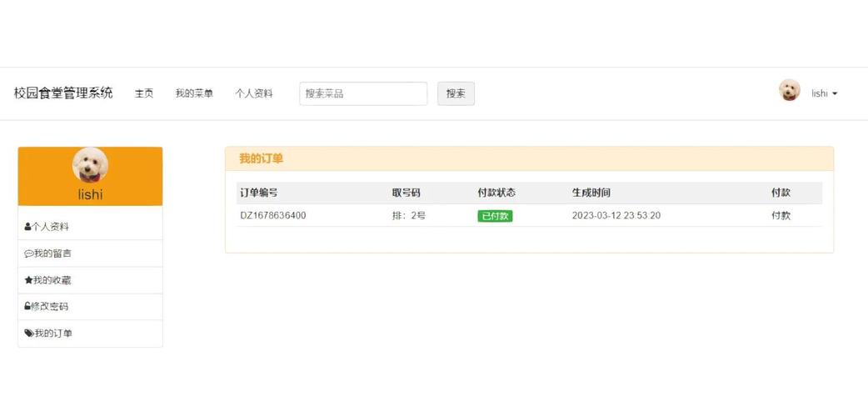Select 我的收藏 in the sidebar menu

90,280
